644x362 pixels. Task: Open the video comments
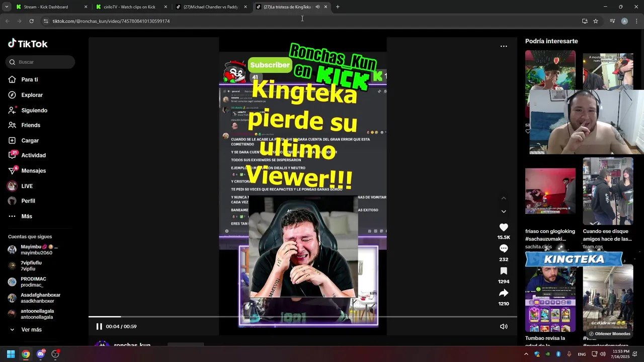pyautogui.click(x=504, y=248)
